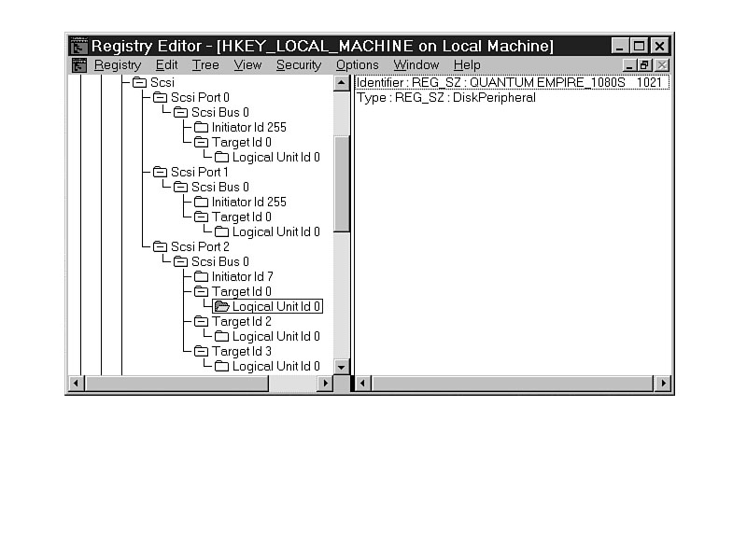The image size is (747, 560).
Task: Click the Target Id 2 folder icon
Action: click(x=201, y=321)
